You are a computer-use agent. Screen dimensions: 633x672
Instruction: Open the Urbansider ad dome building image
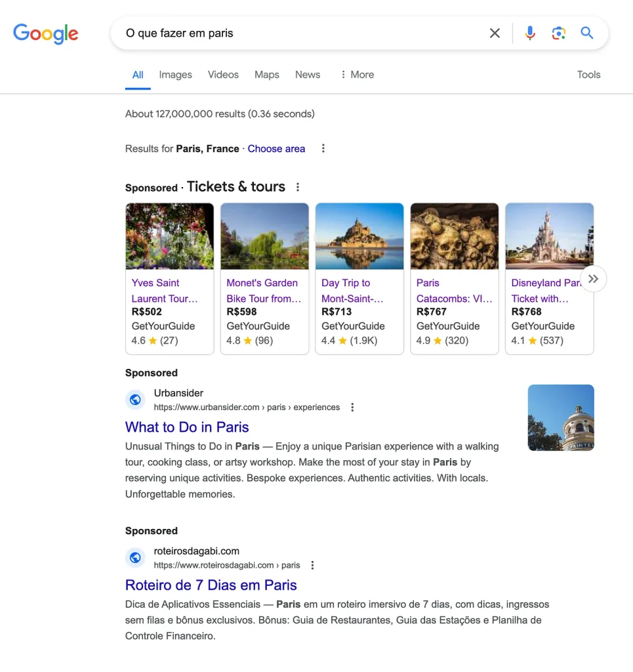[x=561, y=418]
